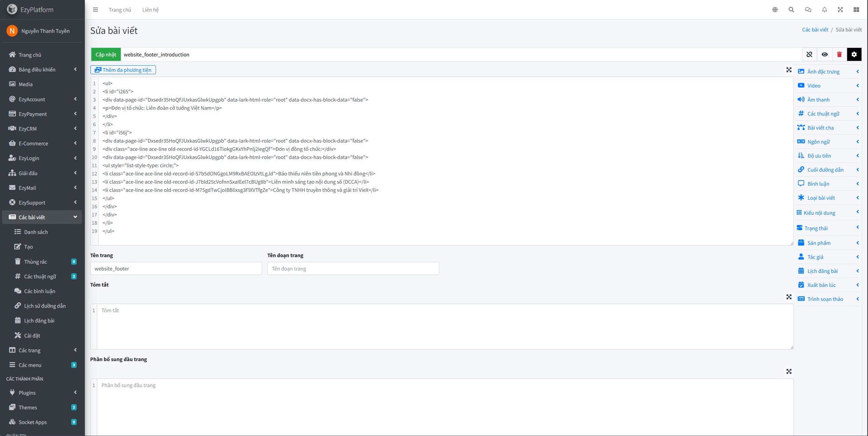This screenshot has height=436, width=868.
Task: Open the language globe icon
Action: (x=775, y=10)
